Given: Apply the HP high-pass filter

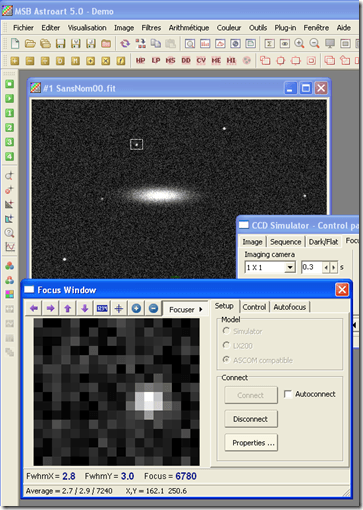Looking at the screenshot, I should (140, 60).
